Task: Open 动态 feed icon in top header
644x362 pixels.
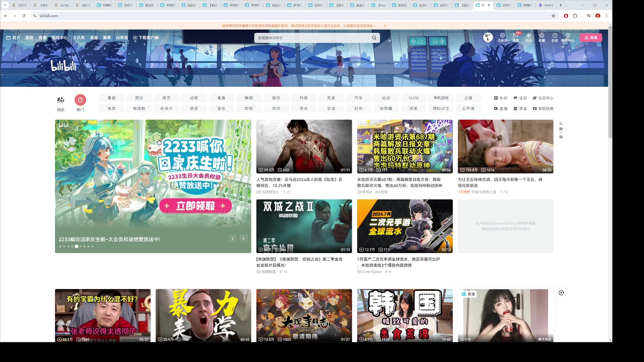Action: (529, 37)
